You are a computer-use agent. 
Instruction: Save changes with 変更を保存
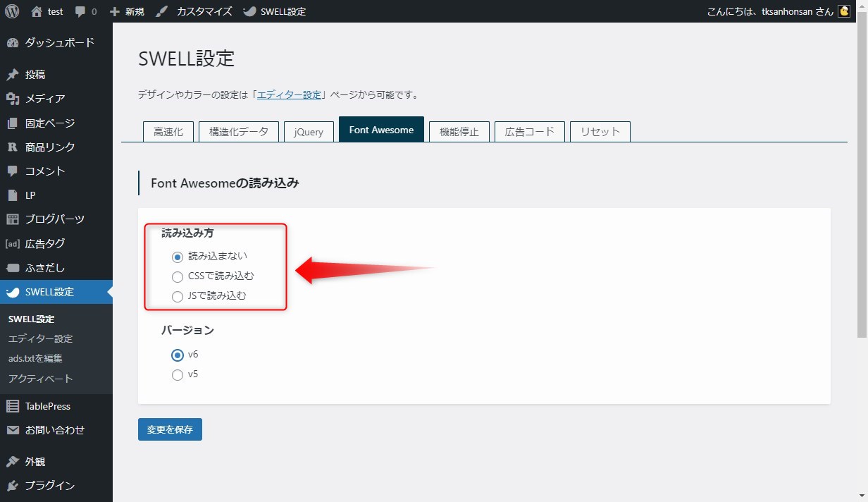pos(169,429)
